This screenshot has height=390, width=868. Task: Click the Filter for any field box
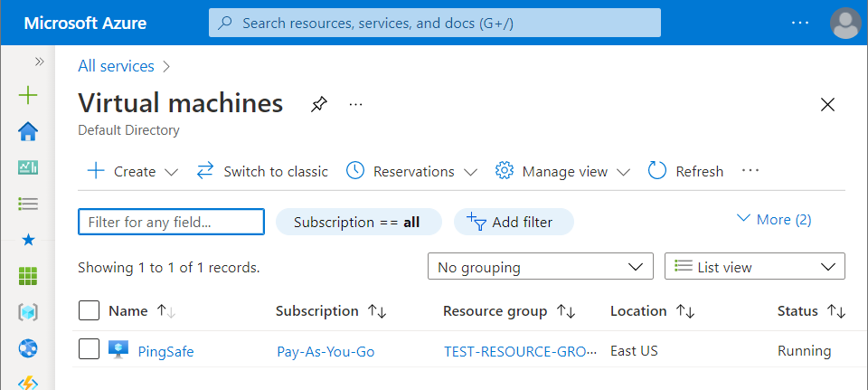[171, 222]
